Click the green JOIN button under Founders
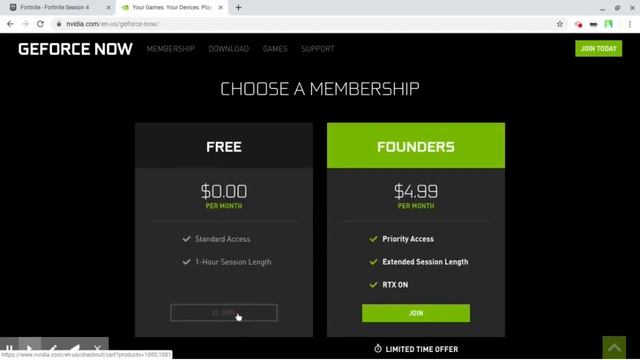 click(416, 313)
